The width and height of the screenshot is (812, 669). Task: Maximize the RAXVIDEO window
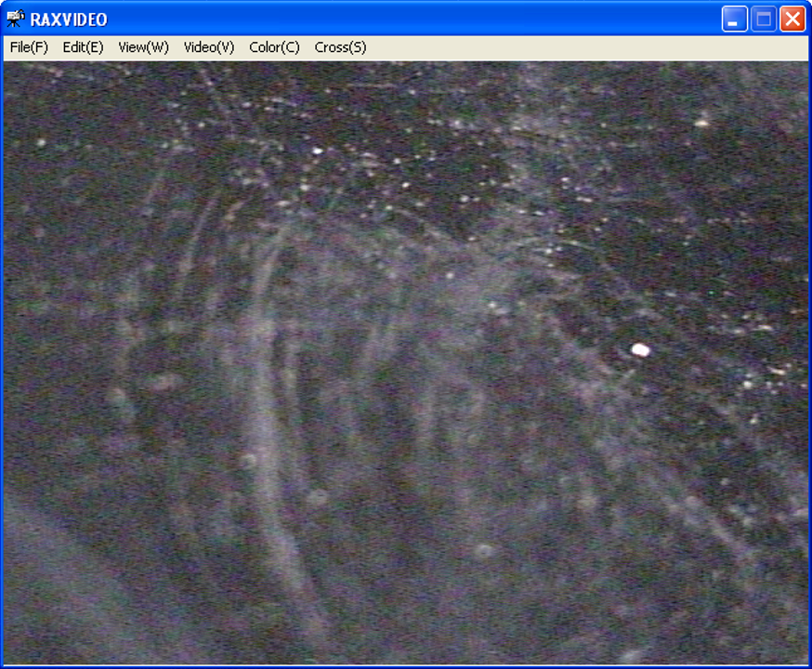(x=764, y=19)
